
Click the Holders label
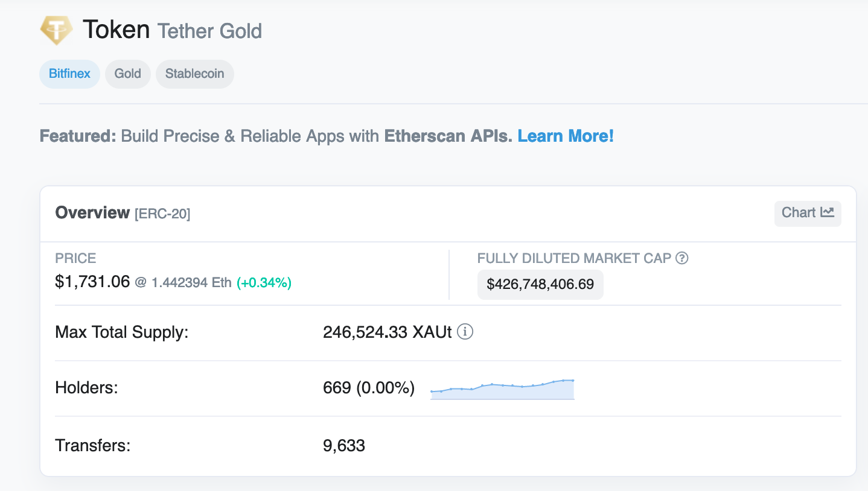pos(86,387)
